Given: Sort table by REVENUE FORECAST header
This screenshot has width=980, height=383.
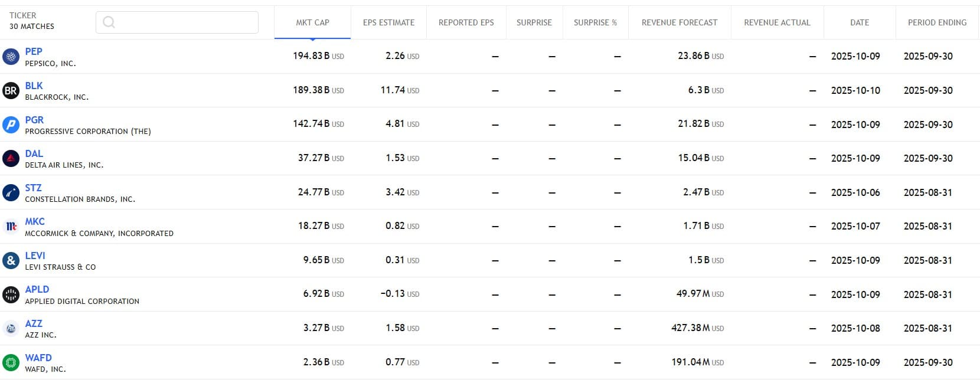Looking at the screenshot, I should click(x=679, y=22).
